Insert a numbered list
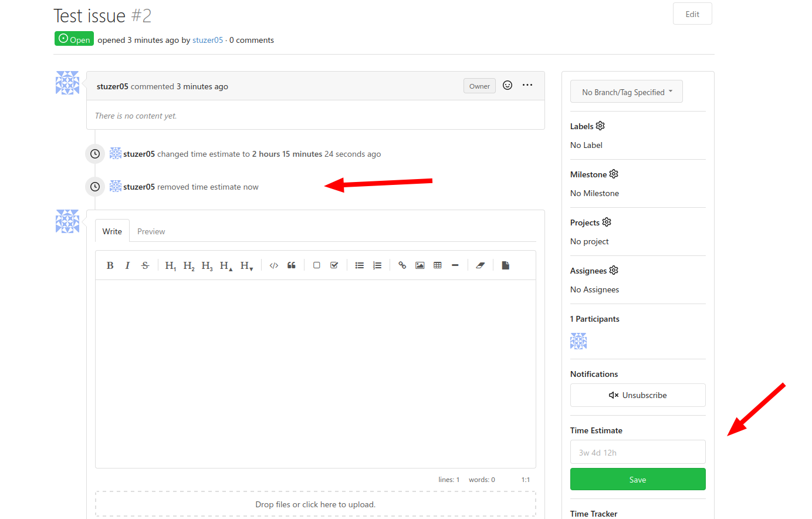 coord(377,265)
